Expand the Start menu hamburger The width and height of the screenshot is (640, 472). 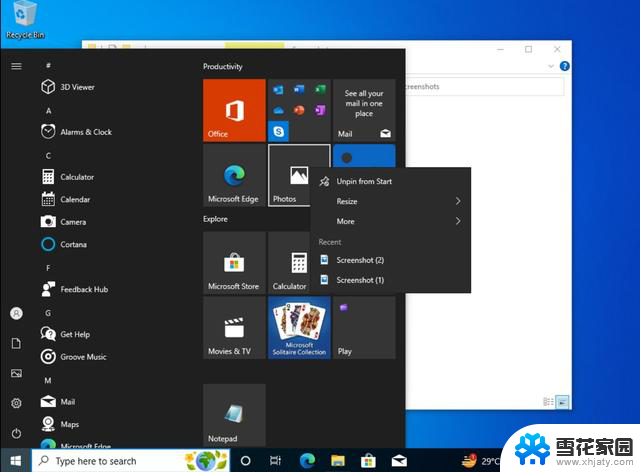(x=16, y=66)
